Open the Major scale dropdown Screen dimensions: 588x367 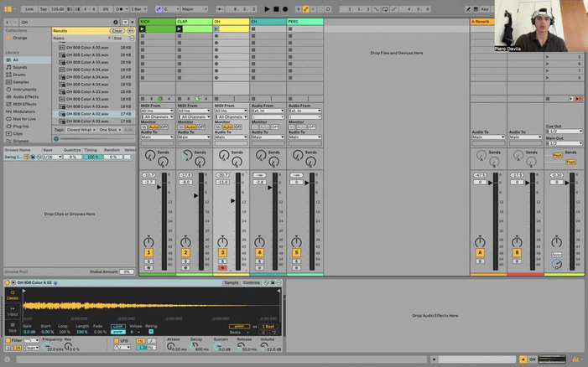pyautogui.click(x=194, y=9)
